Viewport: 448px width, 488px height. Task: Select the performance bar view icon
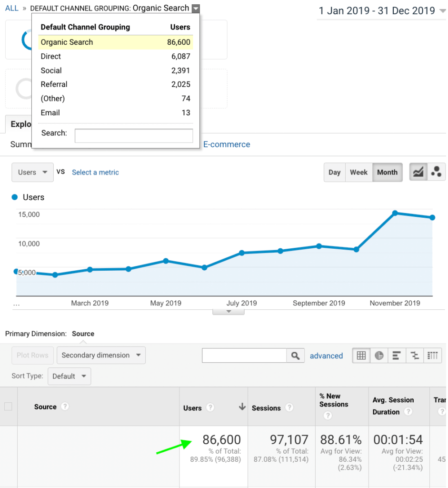coord(397,356)
